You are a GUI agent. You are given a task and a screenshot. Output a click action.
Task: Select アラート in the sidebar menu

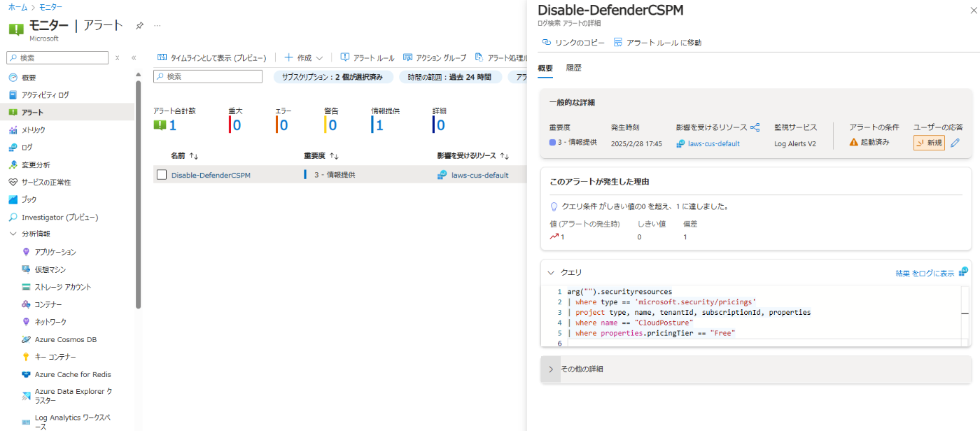click(67, 112)
